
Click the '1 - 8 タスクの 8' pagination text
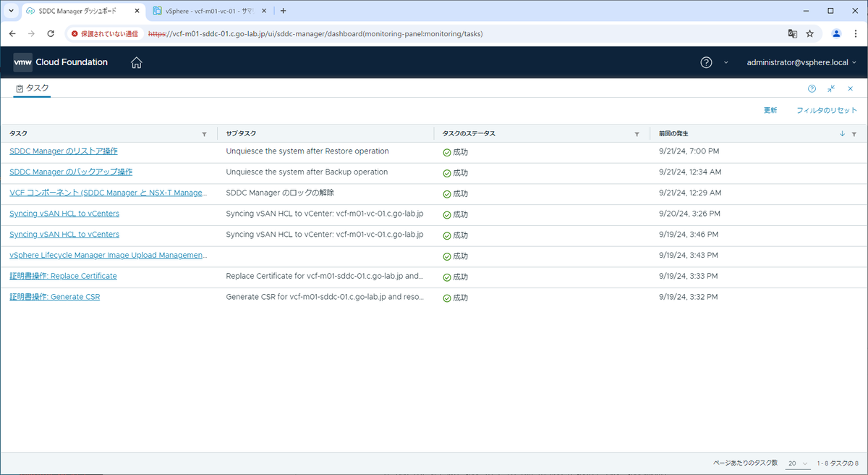838,463
